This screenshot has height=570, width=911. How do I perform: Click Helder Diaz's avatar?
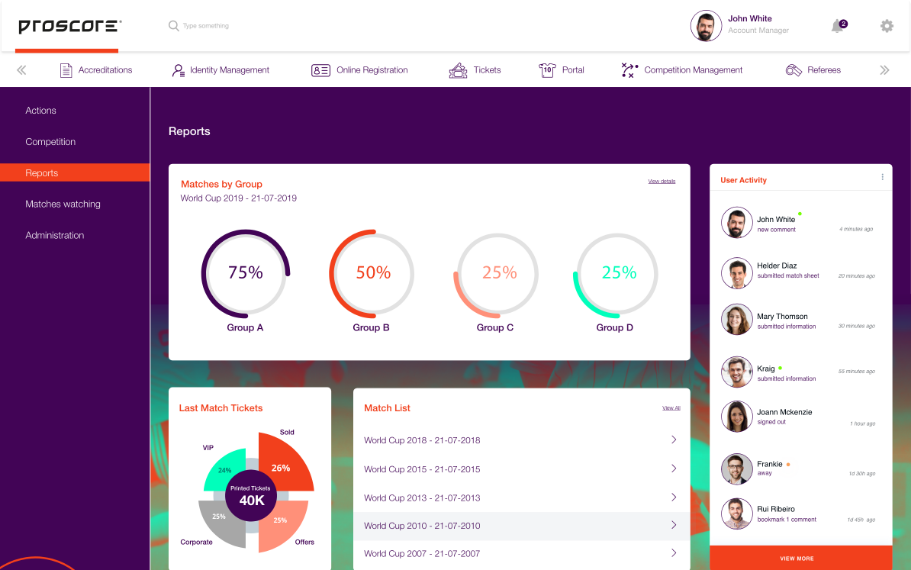click(737, 273)
